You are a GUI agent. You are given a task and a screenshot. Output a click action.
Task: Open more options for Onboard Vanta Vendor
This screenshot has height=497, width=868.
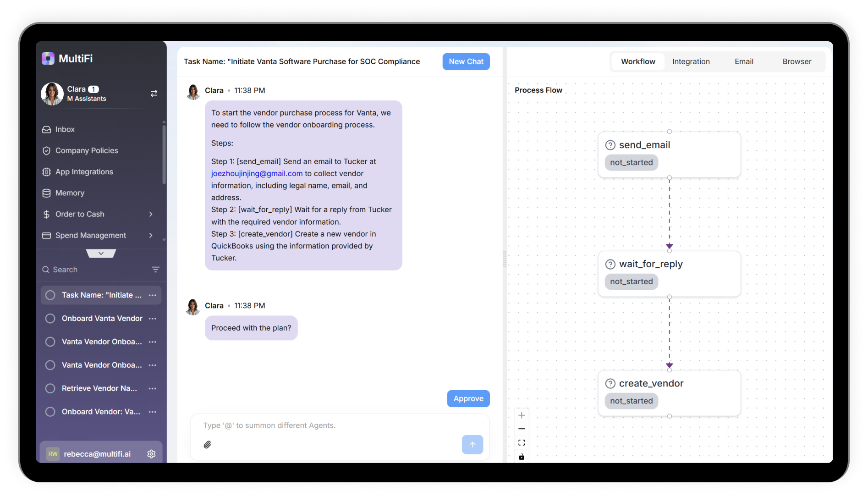pos(153,319)
